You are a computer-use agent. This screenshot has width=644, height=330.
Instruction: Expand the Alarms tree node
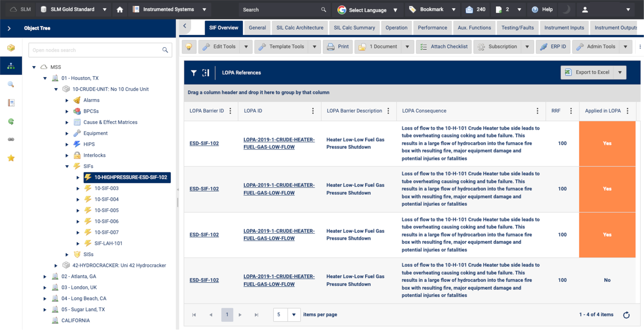(x=67, y=100)
